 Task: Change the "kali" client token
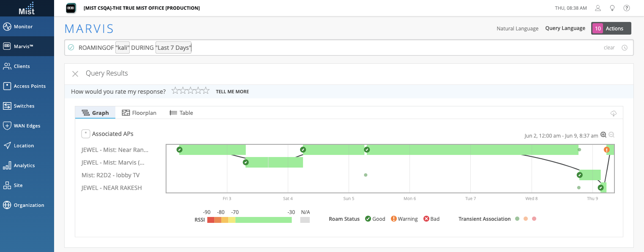[122, 48]
